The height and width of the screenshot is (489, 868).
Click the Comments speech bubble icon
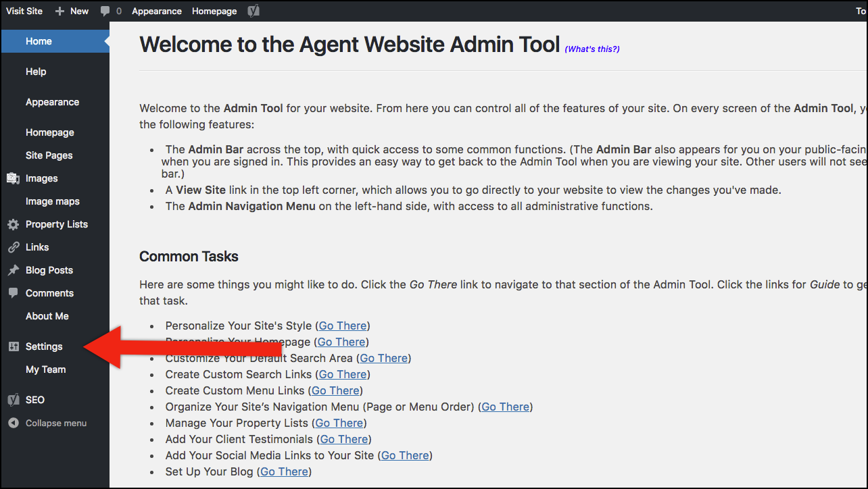coord(12,292)
